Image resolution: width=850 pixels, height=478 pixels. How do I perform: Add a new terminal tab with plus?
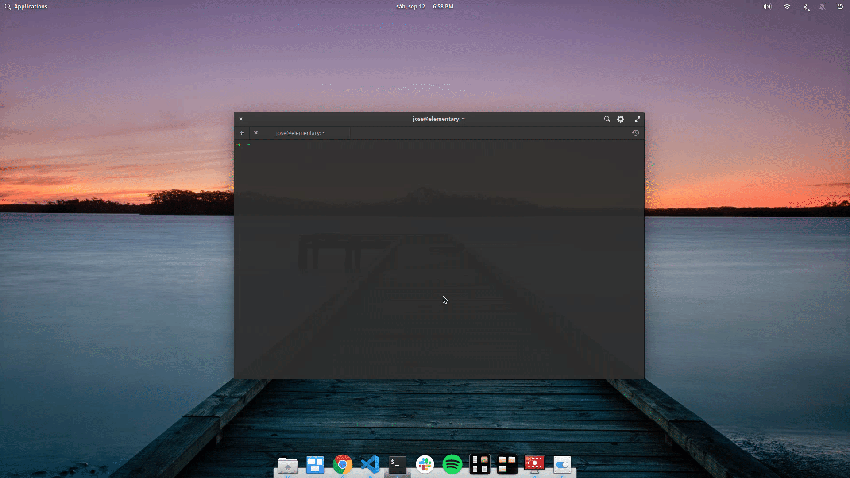pos(242,133)
